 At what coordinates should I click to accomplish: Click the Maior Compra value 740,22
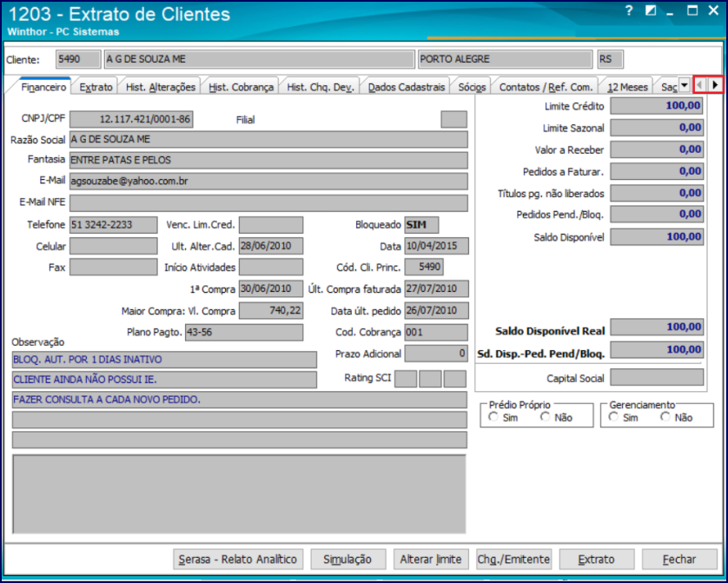point(271,310)
